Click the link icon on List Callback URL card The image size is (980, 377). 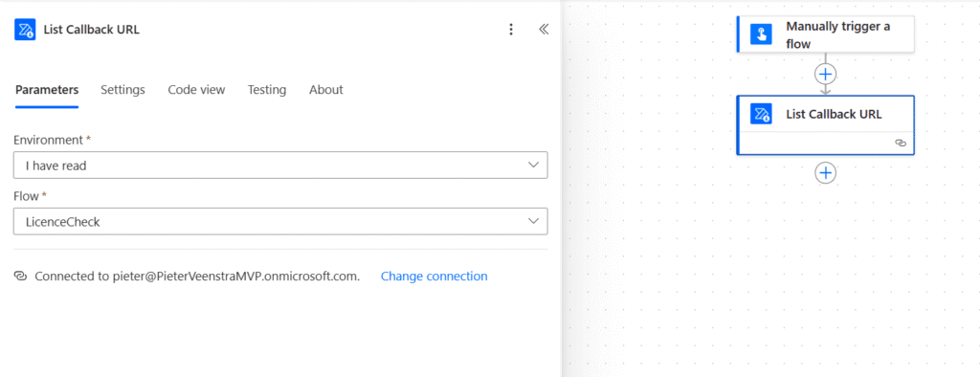901,144
